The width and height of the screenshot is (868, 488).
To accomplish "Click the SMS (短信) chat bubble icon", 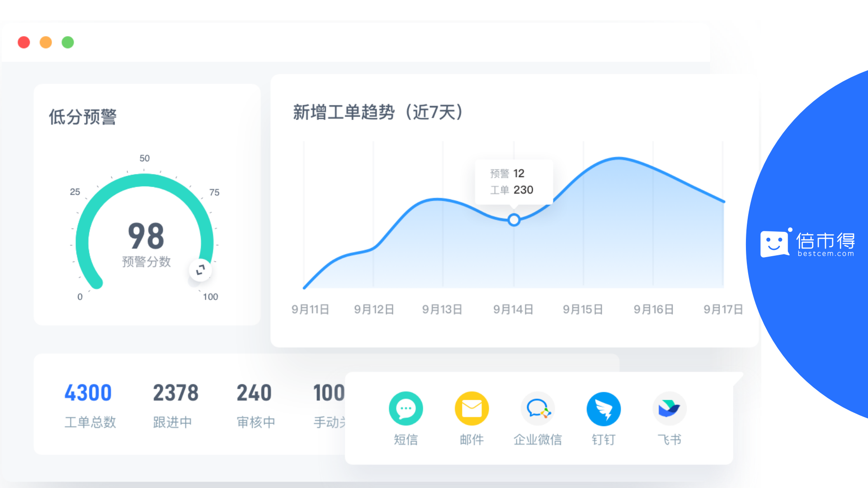I will pos(406,408).
